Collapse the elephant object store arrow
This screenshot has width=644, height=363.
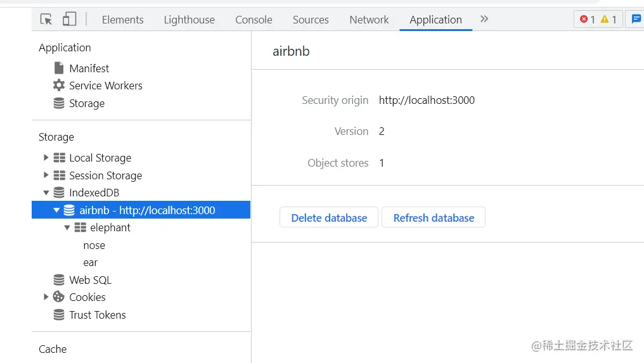click(x=67, y=227)
